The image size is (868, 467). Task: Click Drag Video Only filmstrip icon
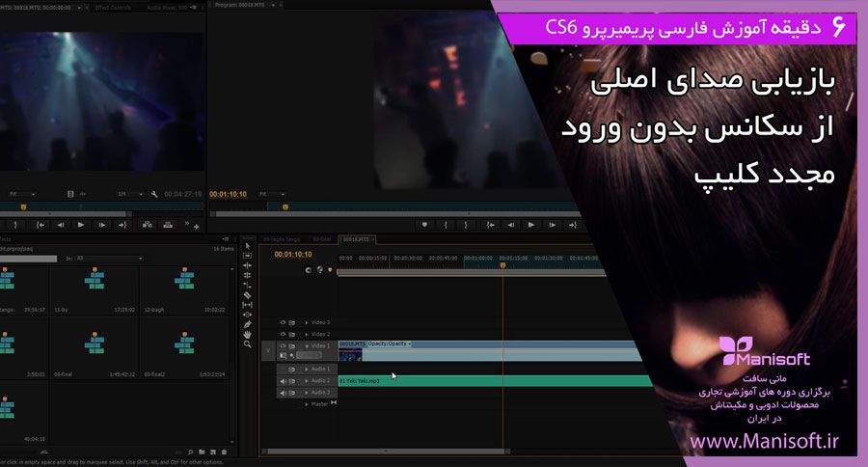click(x=70, y=194)
